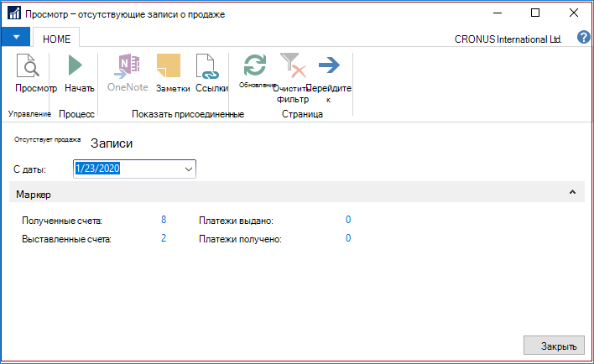
Task: Click Очистить фильтр funnel icon
Action: [293, 65]
